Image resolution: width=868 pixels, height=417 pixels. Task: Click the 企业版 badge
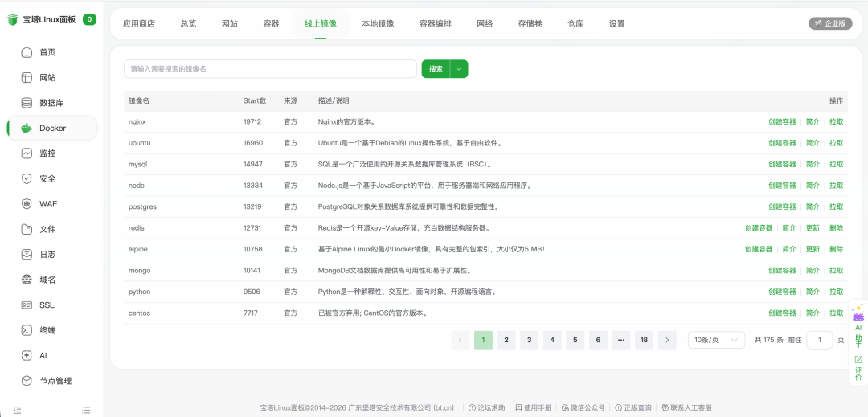(830, 23)
